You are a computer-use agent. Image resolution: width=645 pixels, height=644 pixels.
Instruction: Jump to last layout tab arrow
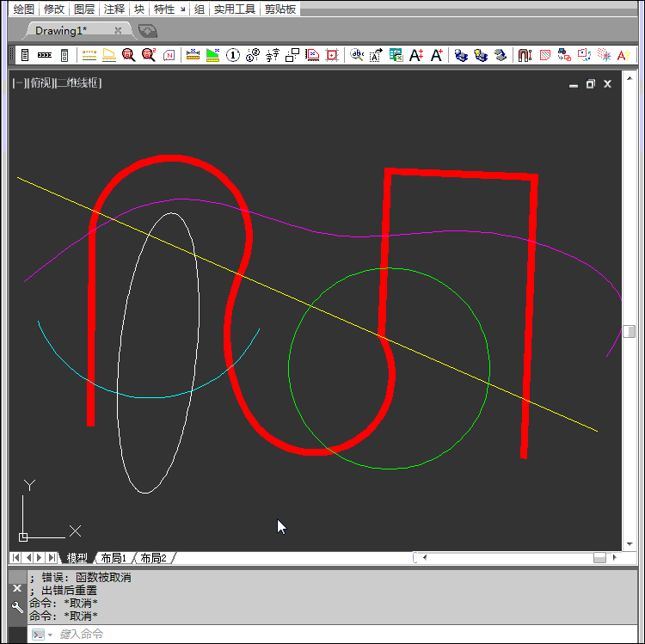point(53,558)
